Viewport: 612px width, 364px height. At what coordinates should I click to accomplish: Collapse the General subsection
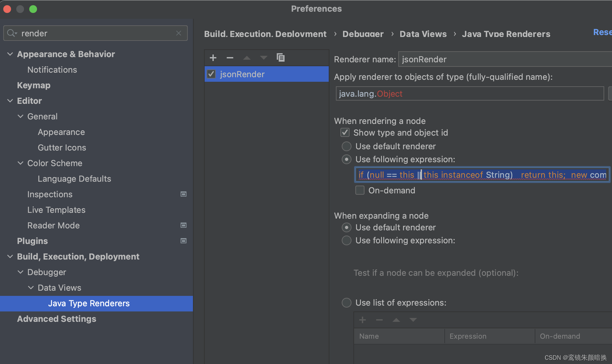coord(20,116)
